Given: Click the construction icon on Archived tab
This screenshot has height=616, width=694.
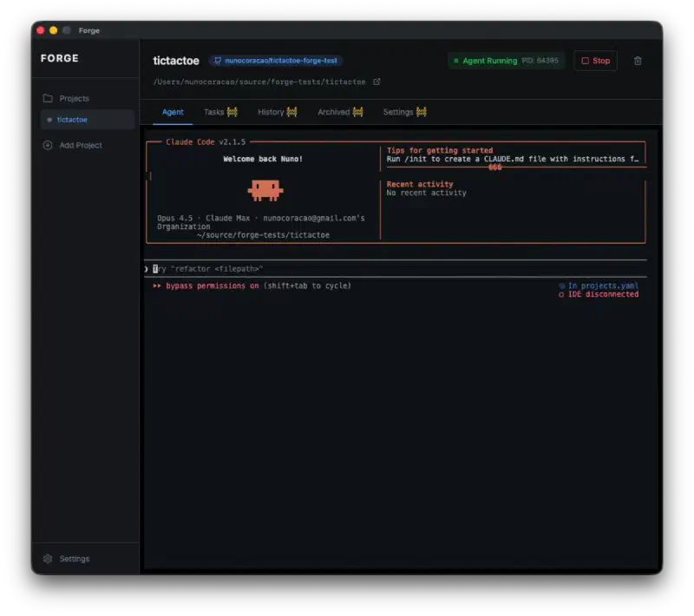Looking at the screenshot, I should [x=358, y=113].
